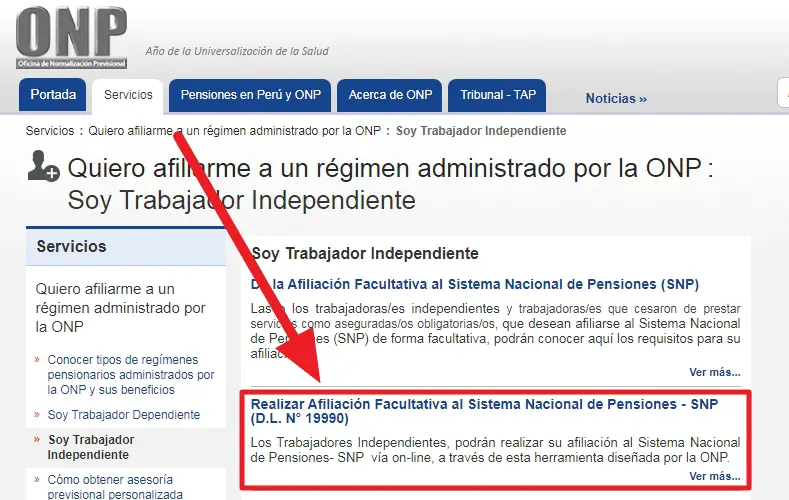Click paragraph starting Los Trabajadores Independientes
The image size is (789, 500).
495,450
